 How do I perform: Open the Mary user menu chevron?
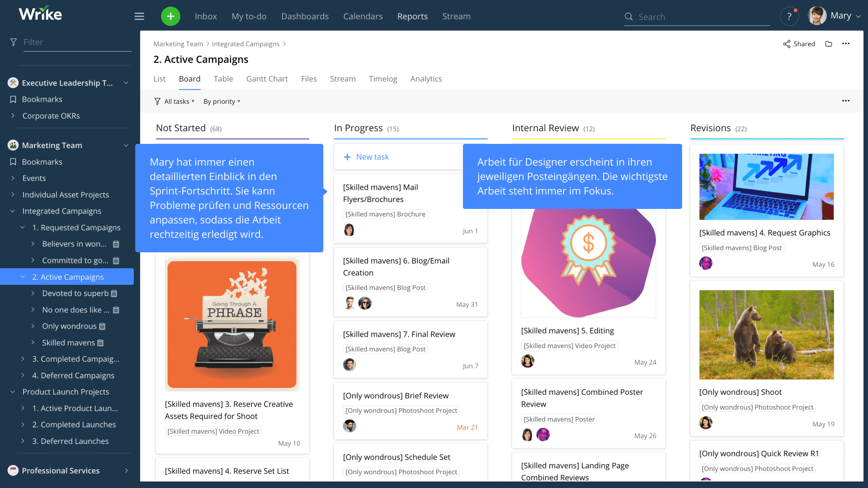858,16
